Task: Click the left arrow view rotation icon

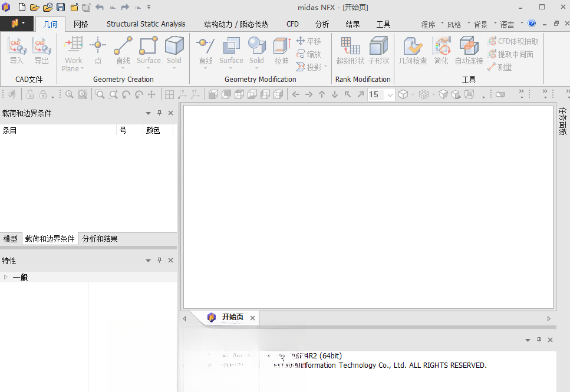Action: click(x=296, y=94)
